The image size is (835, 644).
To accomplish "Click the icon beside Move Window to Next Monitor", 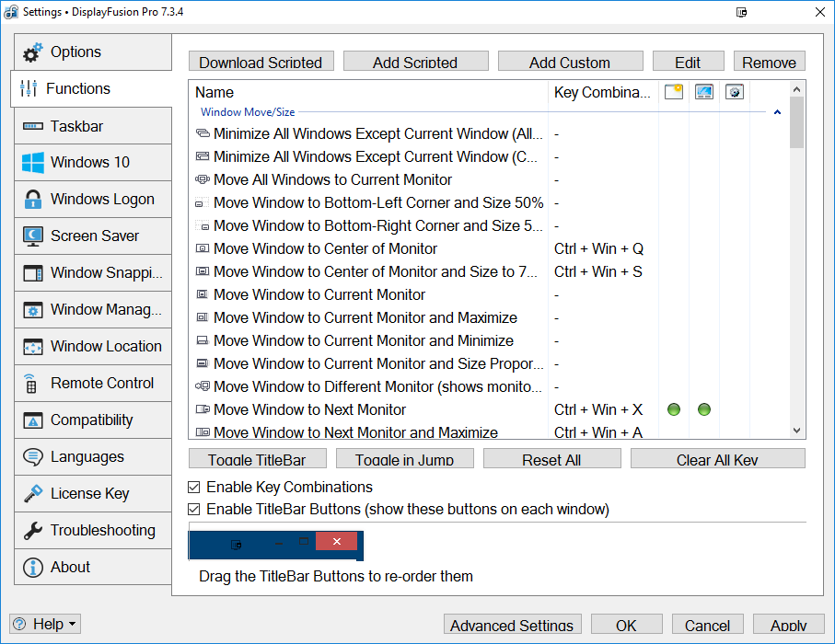I will pyautogui.click(x=203, y=409).
